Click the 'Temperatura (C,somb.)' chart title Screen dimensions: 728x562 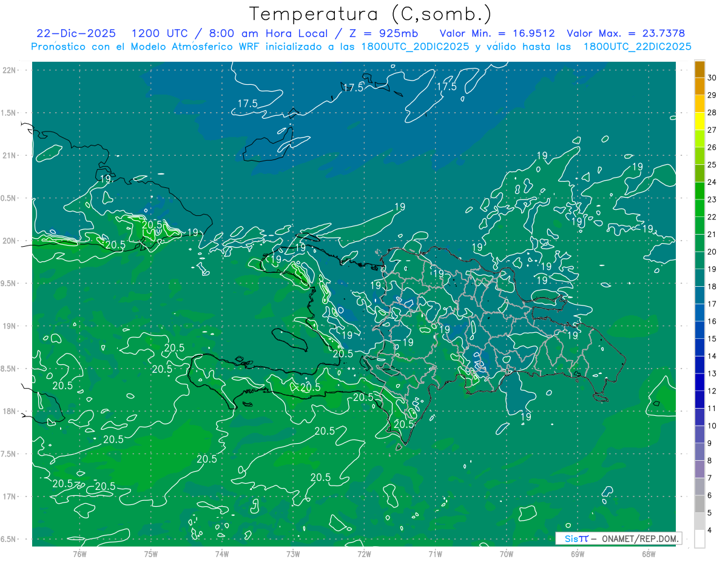point(371,14)
